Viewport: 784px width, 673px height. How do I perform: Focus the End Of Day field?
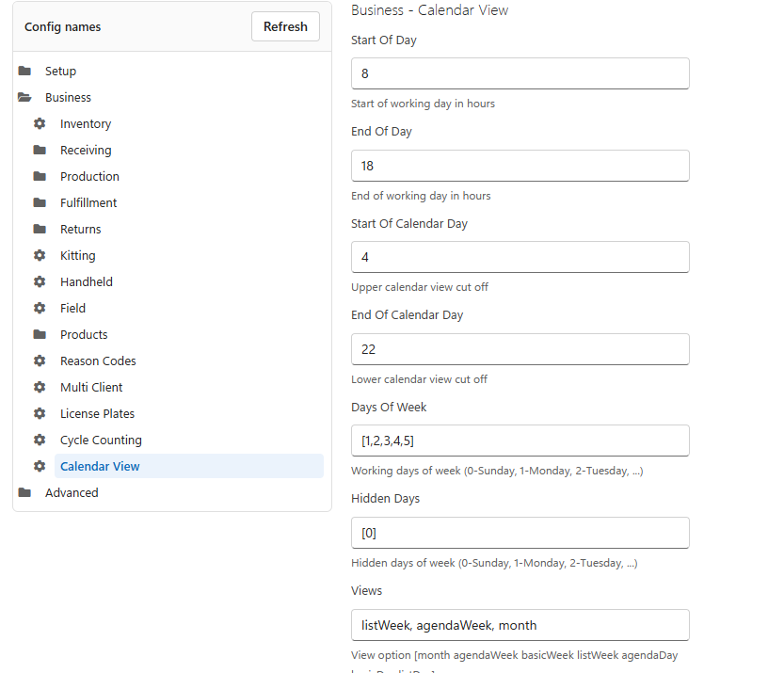pyautogui.click(x=520, y=166)
